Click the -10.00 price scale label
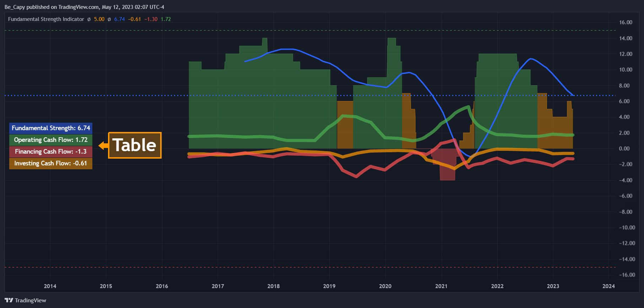 (627, 228)
